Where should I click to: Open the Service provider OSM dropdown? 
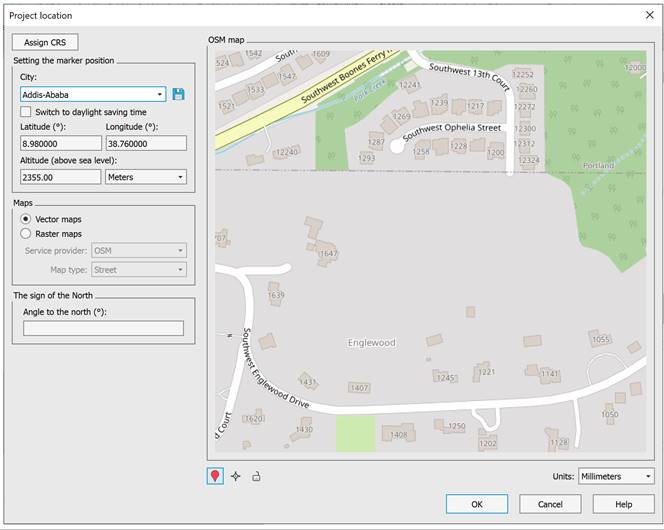click(139, 251)
